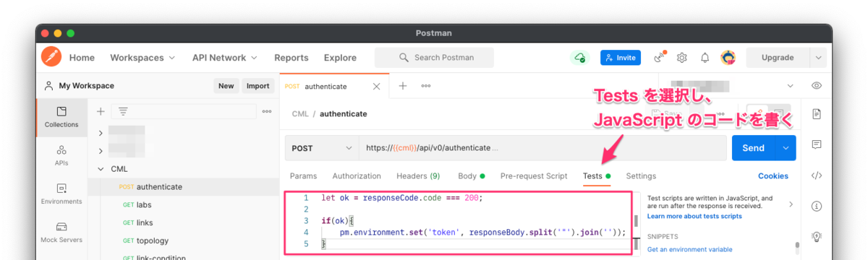Viewport: 868px width, 260px height.
Task: Open the code snippet icon in right sidebar
Action: click(x=817, y=175)
